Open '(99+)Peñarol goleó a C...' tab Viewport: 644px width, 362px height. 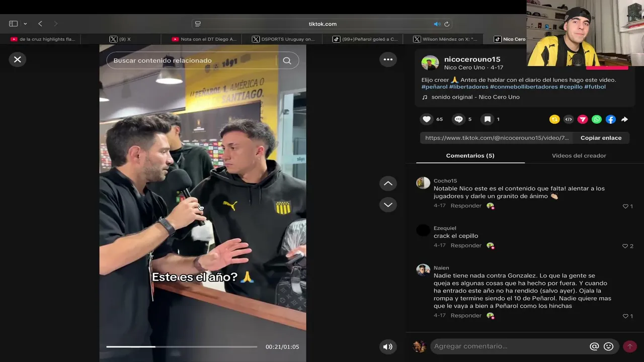pyautogui.click(x=365, y=39)
